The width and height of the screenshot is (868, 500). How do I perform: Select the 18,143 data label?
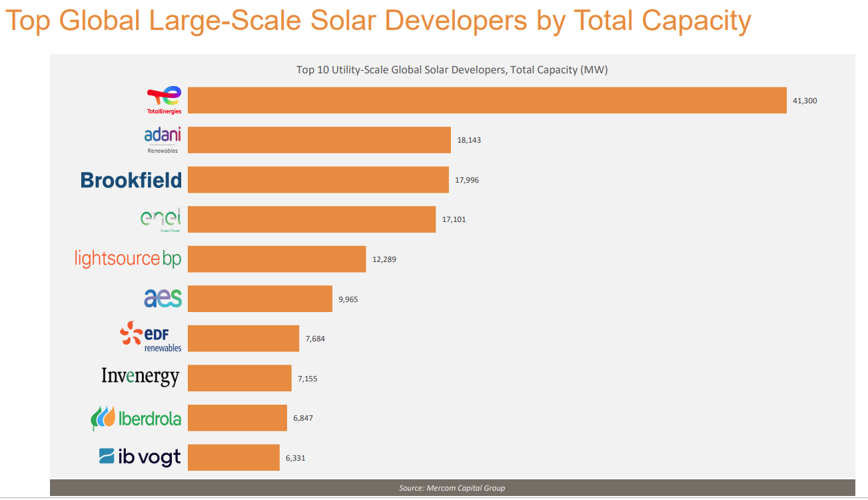(470, 140)
